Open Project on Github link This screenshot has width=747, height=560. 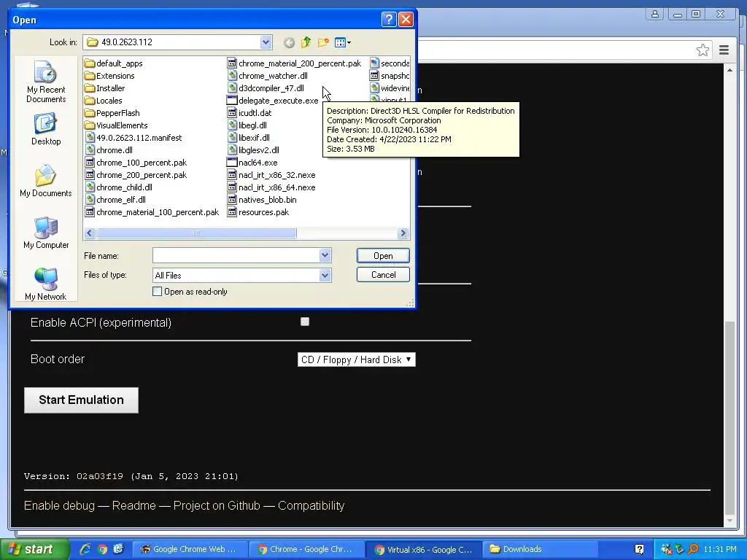[217, 506]
